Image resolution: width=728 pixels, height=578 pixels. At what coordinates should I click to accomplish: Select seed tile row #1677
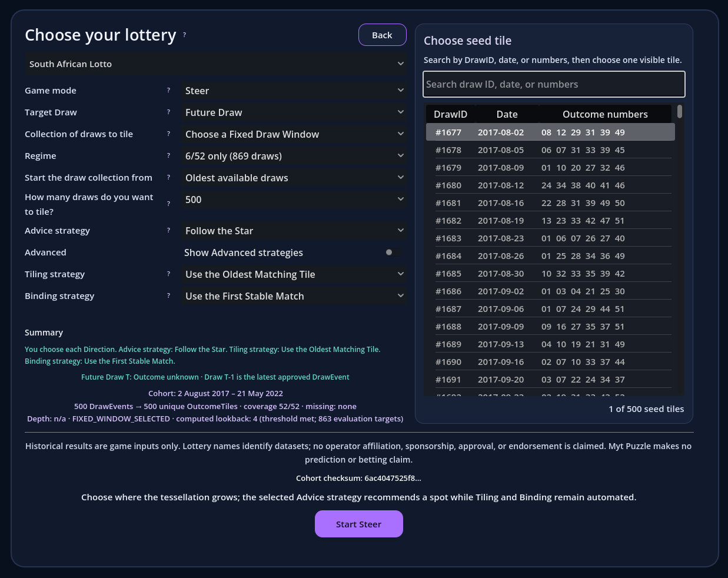tap(550, 132)
